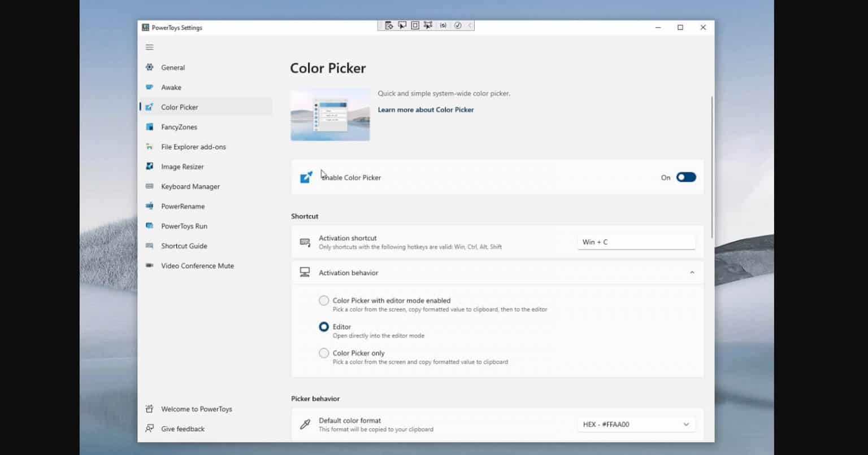Click the Keyboard Manager icon
The width and height of the screenshot is (868, 455).
click(x=149, y=186)
